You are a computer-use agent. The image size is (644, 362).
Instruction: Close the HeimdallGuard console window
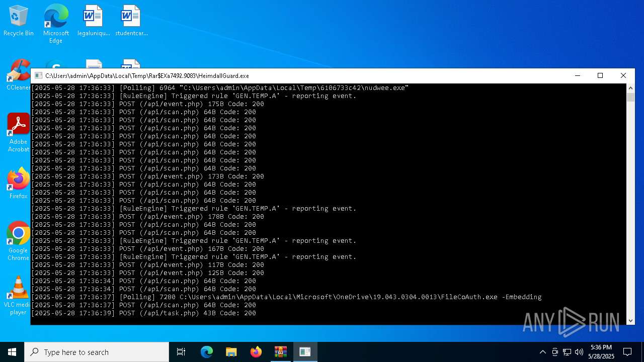[623, 75]
